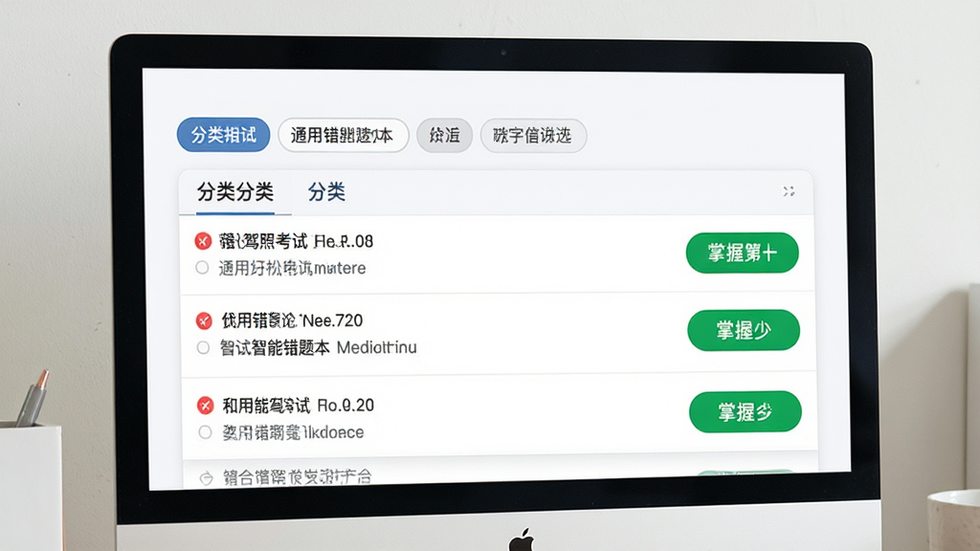Click the title text ending in 'Ro.0.20'
Screen dimensions: 980x551
pos(299,406)
